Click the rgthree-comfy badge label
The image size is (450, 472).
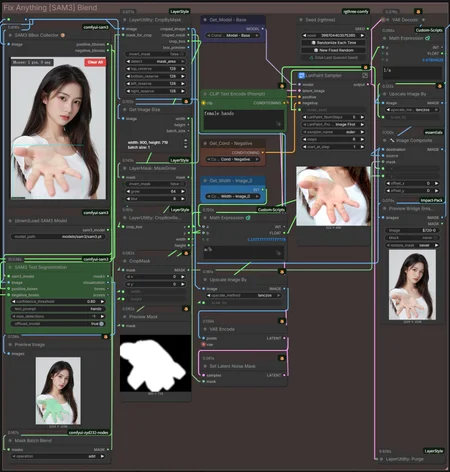(x=356, y=12)
